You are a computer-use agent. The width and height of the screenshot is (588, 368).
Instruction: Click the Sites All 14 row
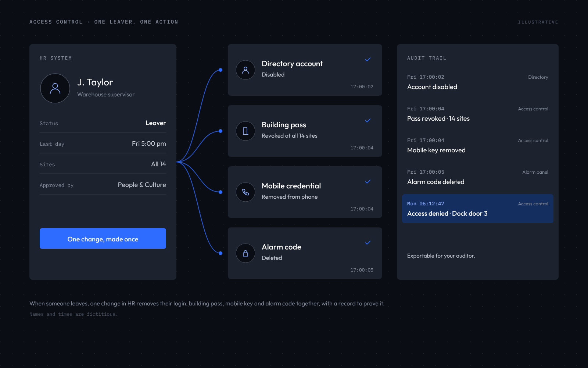pos(103,164)
